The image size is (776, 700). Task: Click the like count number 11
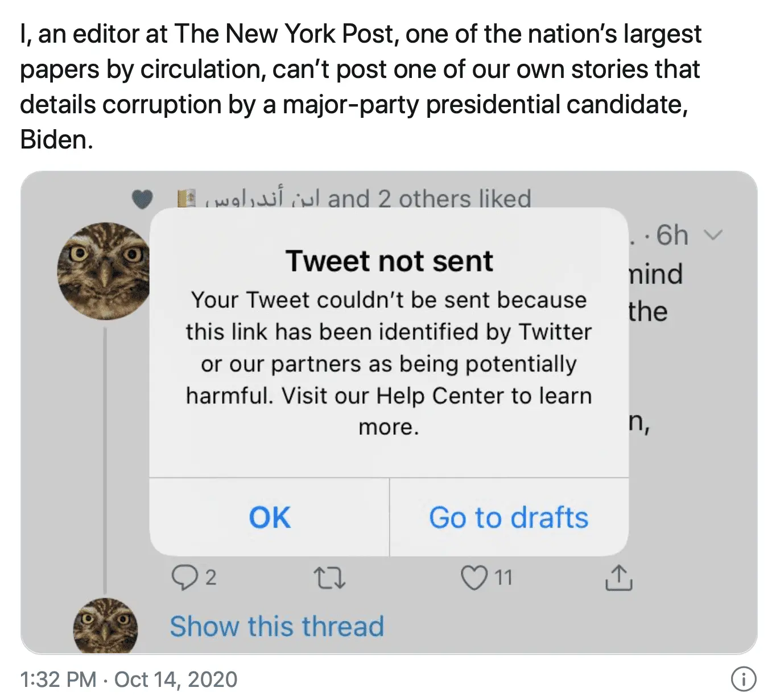503,578
